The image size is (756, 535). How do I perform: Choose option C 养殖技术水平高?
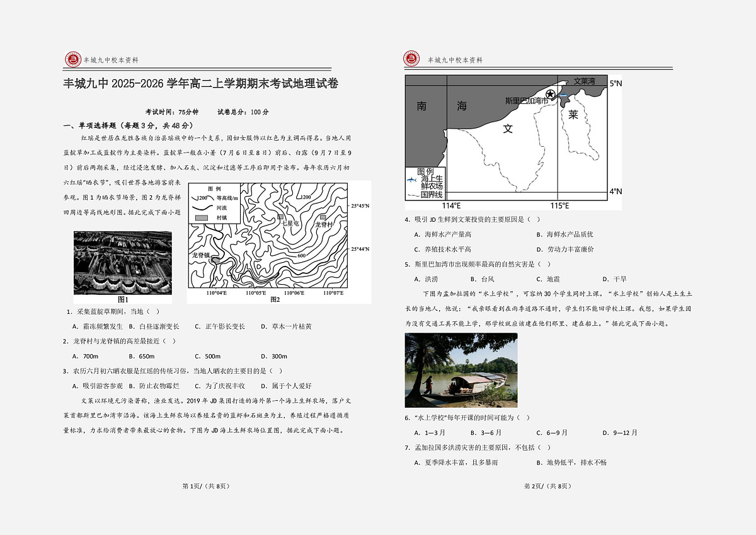[x=442, y=250]
